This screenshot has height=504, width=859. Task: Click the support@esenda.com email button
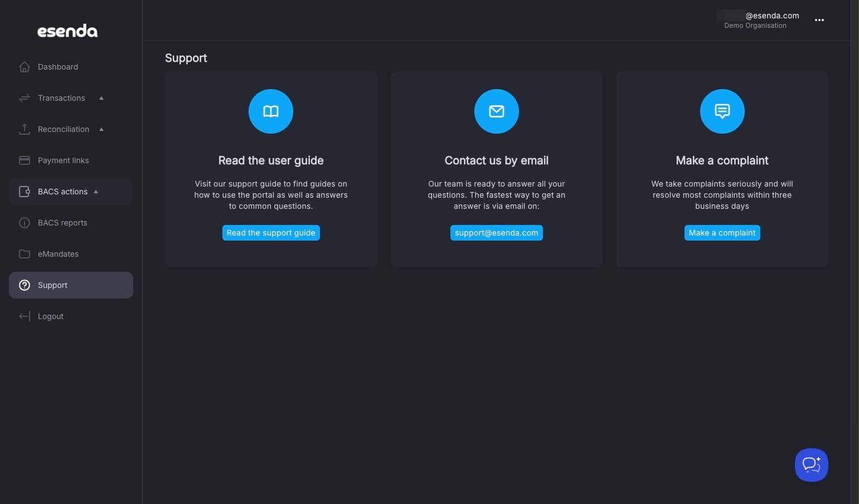click(497, 233)
